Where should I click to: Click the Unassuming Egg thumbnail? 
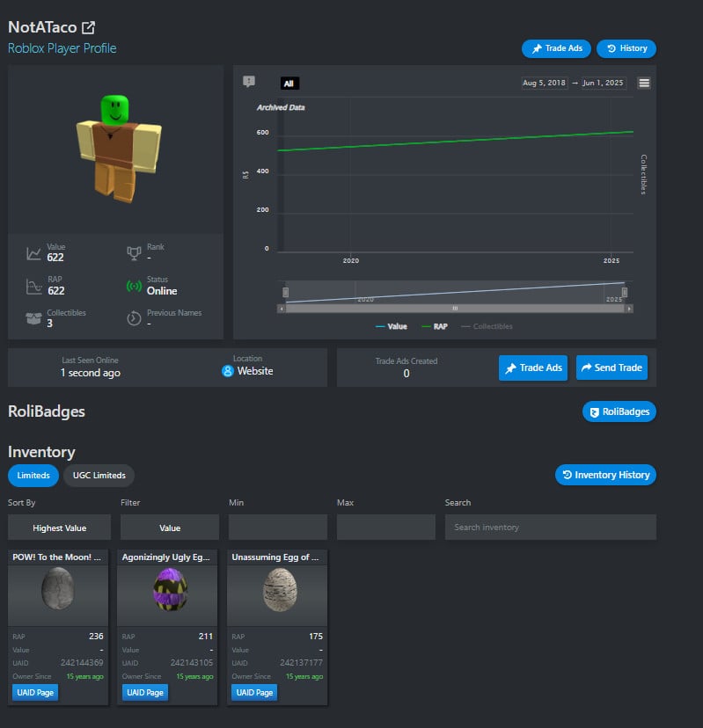pyautogui.click(x=280, y=590)
